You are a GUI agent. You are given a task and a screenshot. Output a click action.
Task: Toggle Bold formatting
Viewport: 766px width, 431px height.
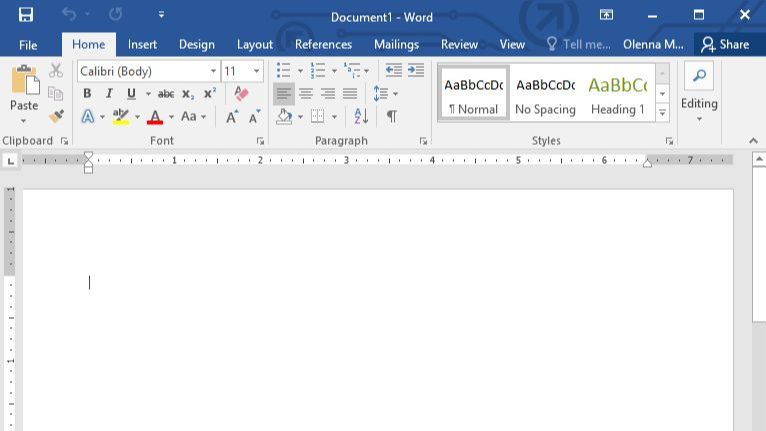[x=87, y=94]
